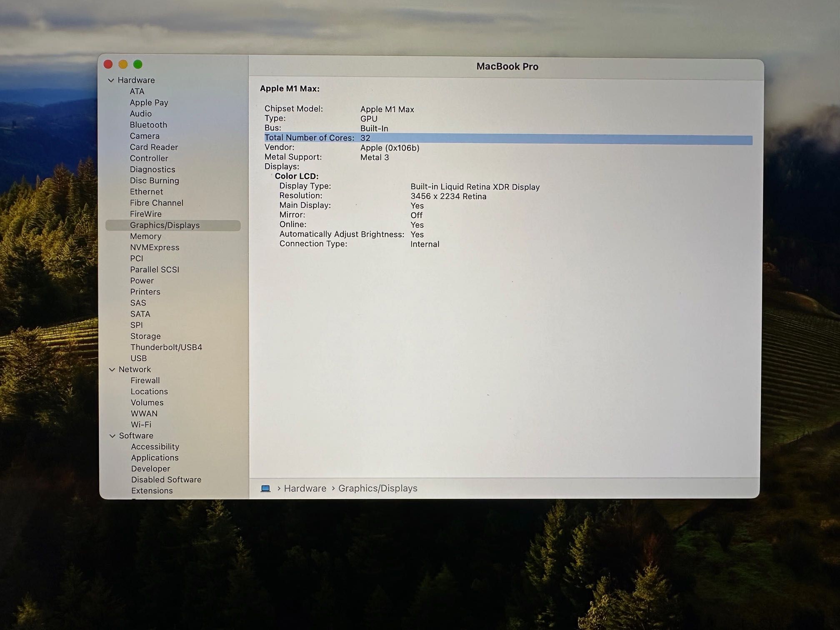Select Disc Burning in the sidebar
840x630 pixels.
[155, 181]
